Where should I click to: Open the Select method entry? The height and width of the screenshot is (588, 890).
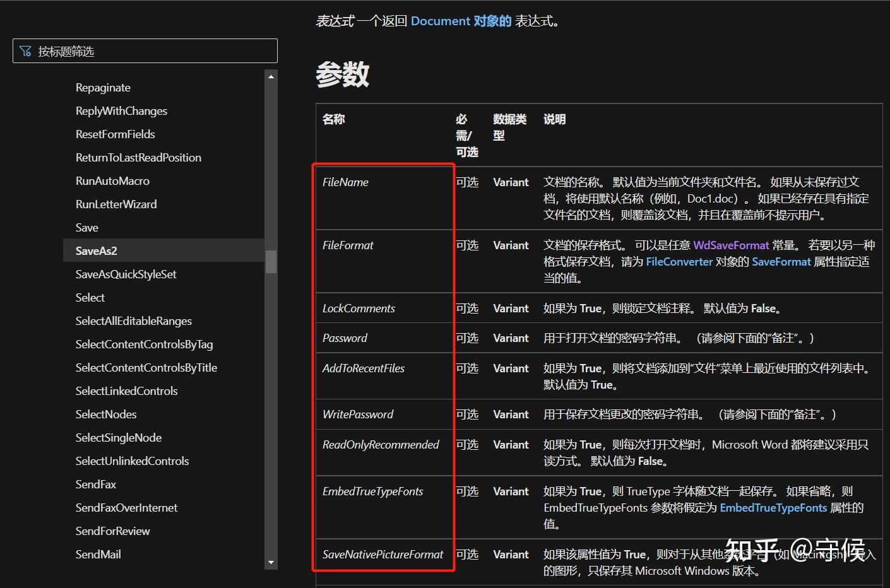click(90, 298)
